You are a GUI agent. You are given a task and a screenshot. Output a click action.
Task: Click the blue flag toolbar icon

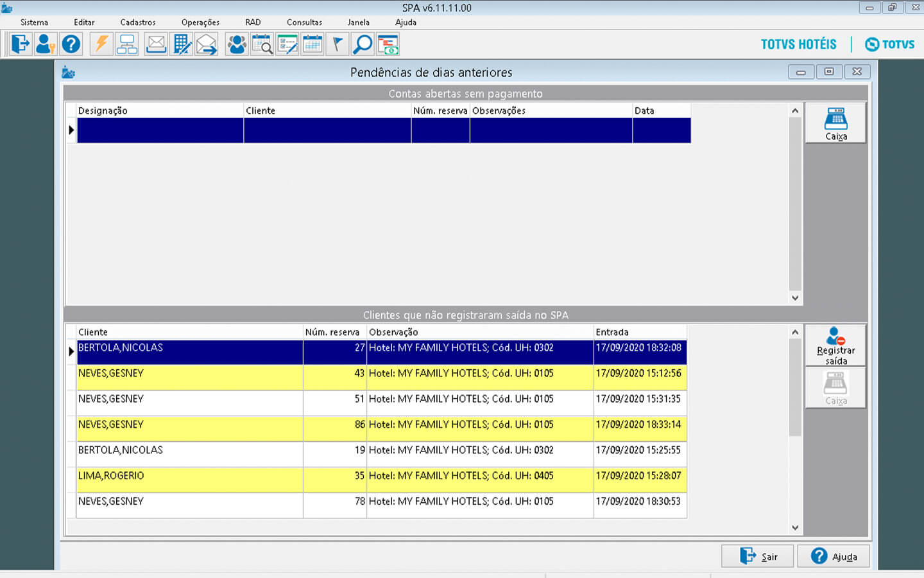tap(337, 44)
